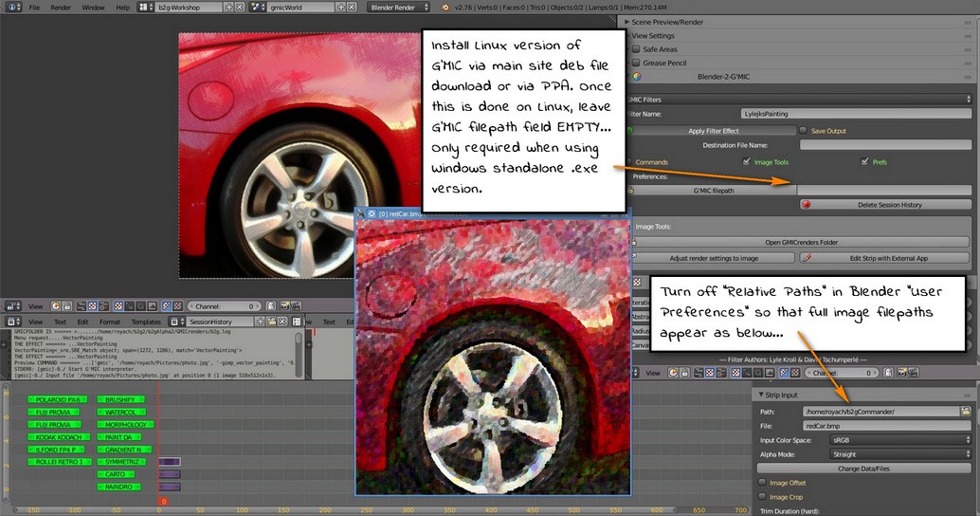The image size is (980, 516).
Task: Toggle the Save Output checkbox
Action: pyautogui.click(x=803, y=131)
